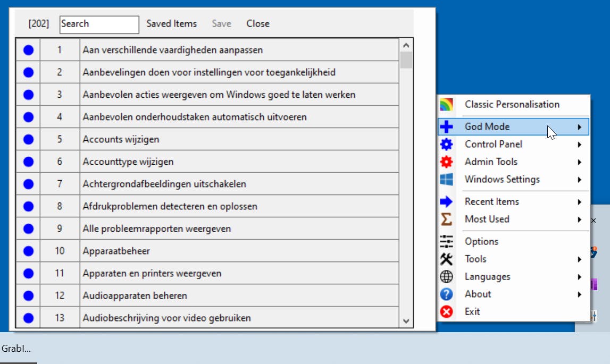The height and width of the screenshot is (364, 610).
Task: Click blue dot next to Accounts wijzigen
Action: click(28, 139)
